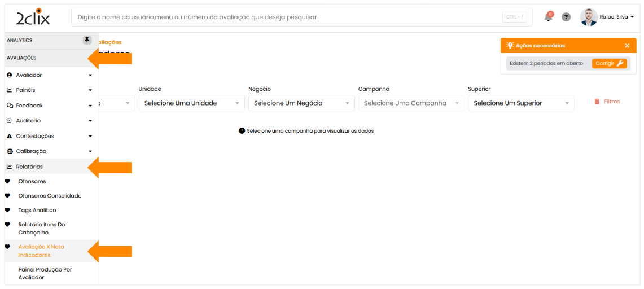This screenshot has width=644, height=289.
Task: Favorite Ofensores with the heart icon
Action: click(x=7, y=181)
